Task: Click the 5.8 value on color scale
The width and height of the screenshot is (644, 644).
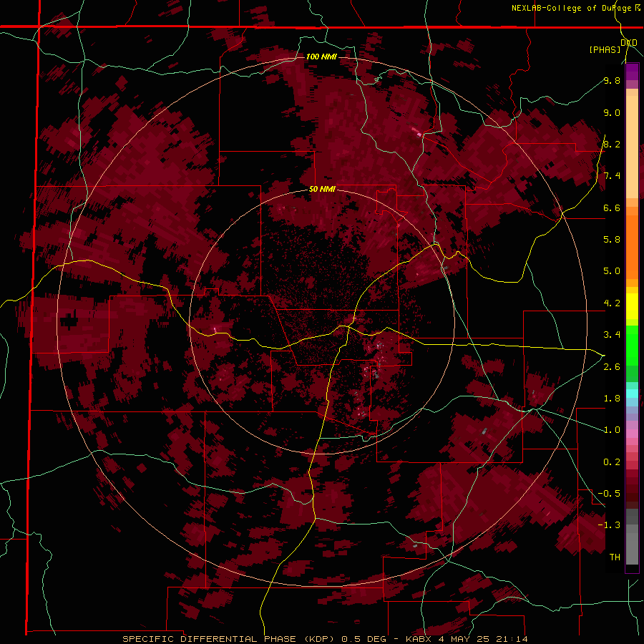Action: point(612,240)
